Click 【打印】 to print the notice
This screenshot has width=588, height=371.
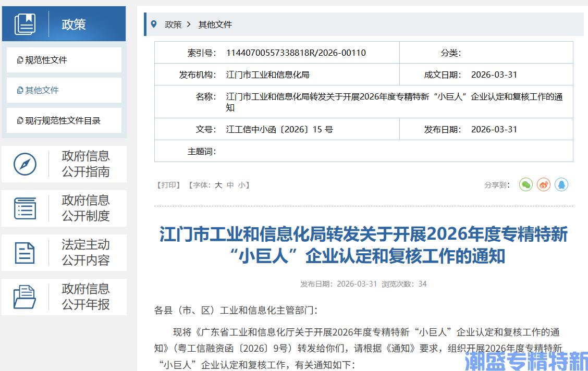coord(168,185)
